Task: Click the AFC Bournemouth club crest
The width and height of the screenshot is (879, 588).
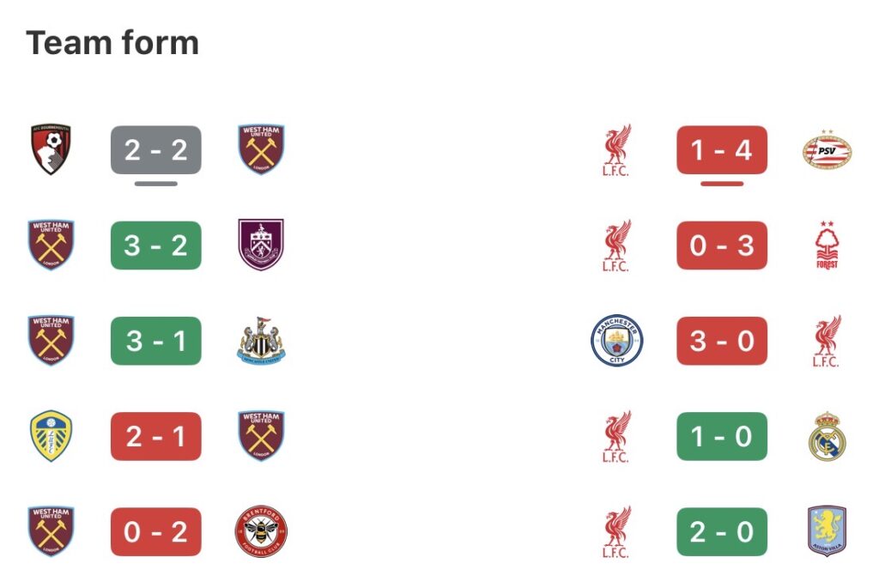Action: [x=51, y=150]
